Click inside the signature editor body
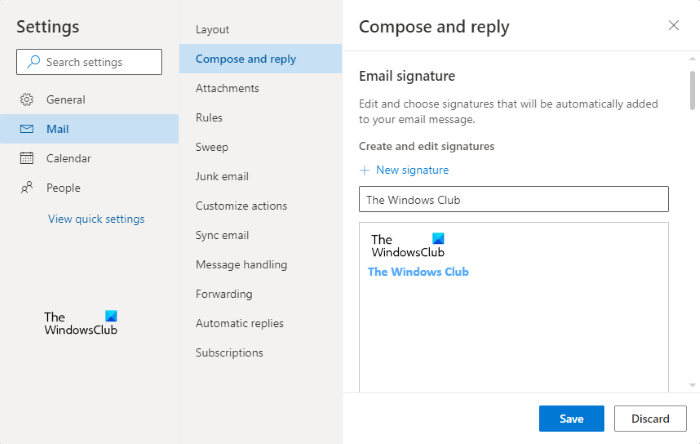Screen dimensions: 700x444 point(513,330)
